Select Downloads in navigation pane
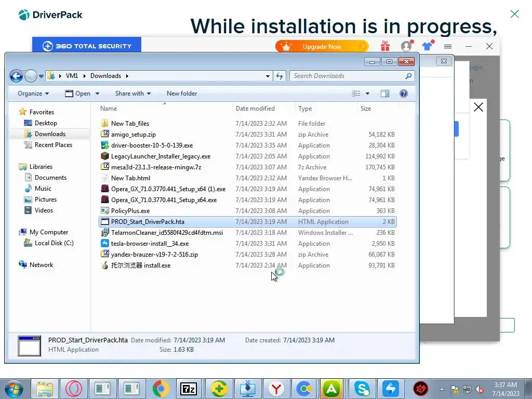This screenshot has height=399, width=532. pyautogui.click(x=50, y=134)
